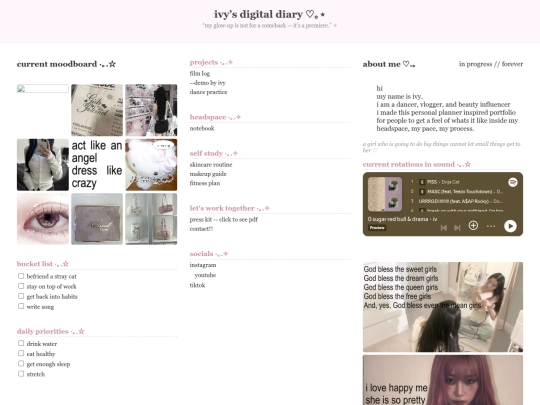Play the Spotify playlist
The image size is (540, 405).
coord(510,226)
